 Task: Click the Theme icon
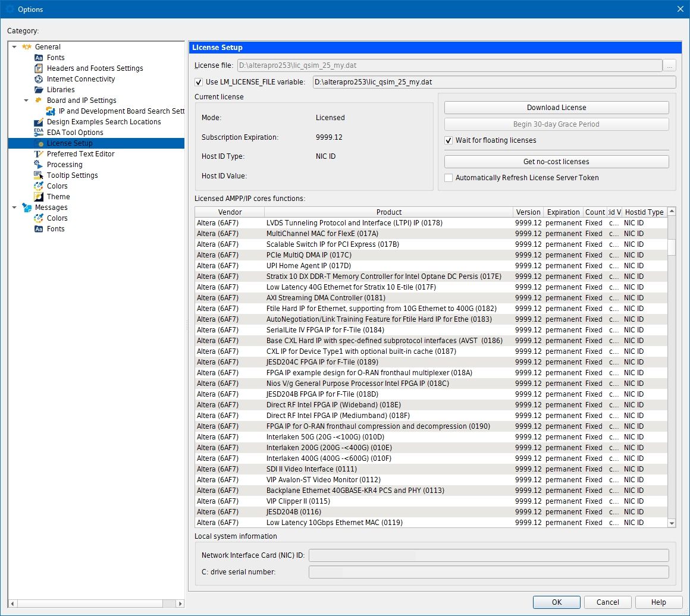click(39, 196)
